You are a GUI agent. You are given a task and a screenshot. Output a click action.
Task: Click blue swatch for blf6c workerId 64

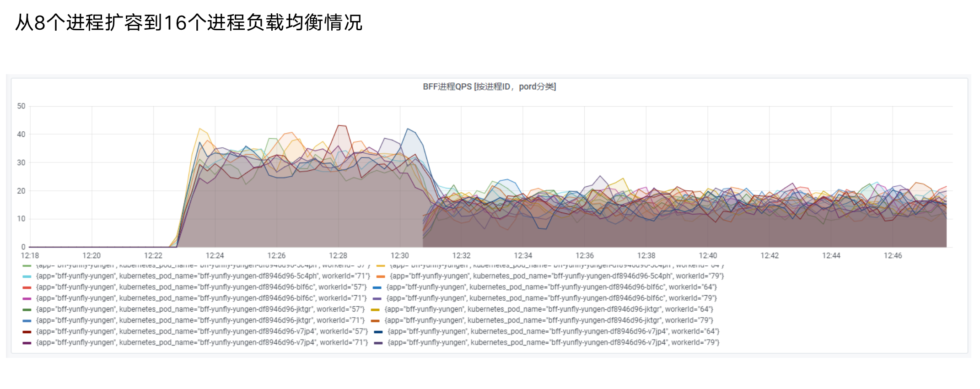coord(377,287)
